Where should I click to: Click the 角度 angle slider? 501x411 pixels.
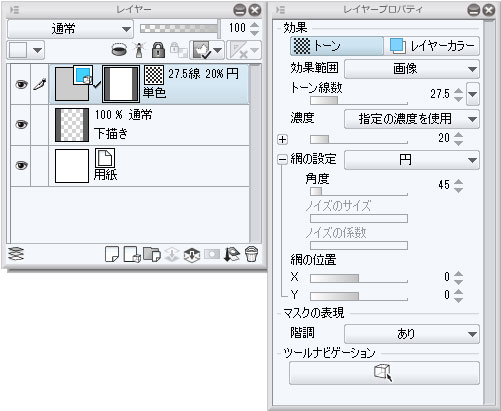coord(359,191)
